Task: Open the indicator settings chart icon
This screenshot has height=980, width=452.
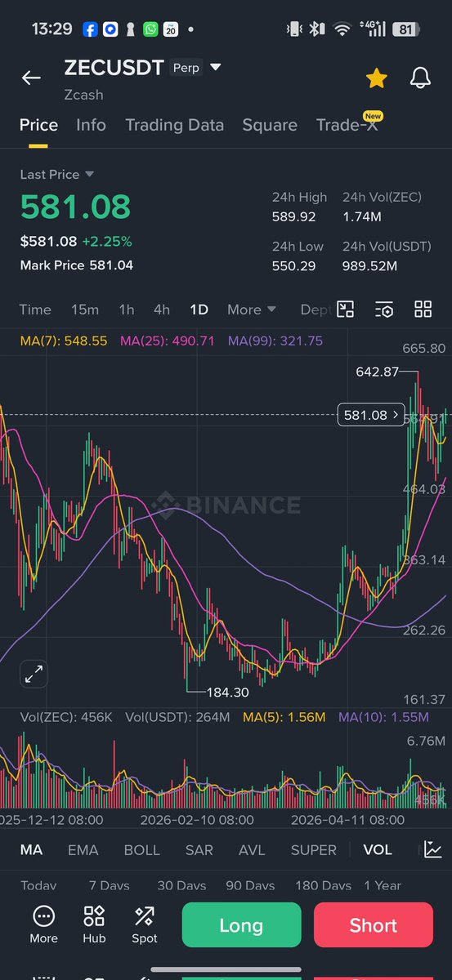Action: tap(432, 849)
